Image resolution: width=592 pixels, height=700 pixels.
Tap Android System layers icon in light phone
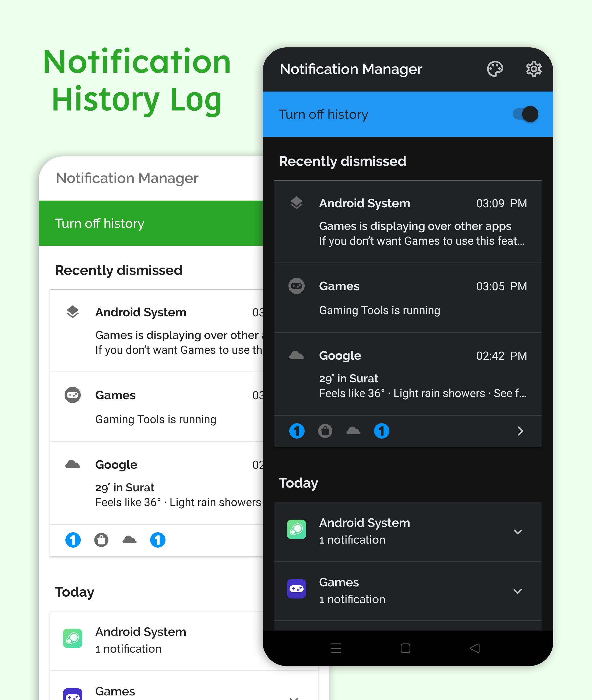72,312
